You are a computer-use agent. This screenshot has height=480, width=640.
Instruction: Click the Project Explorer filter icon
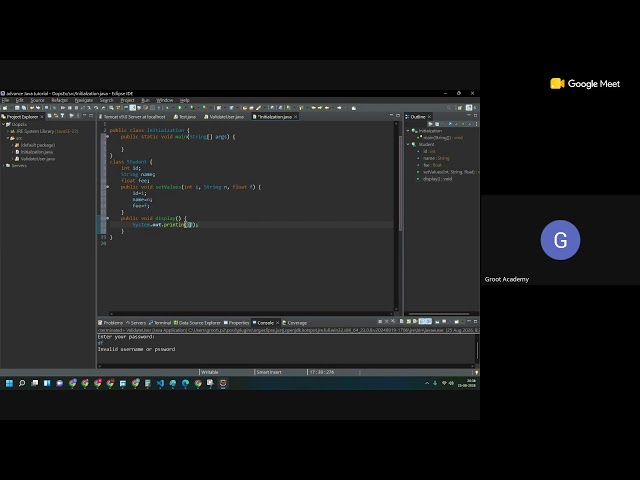62,116
